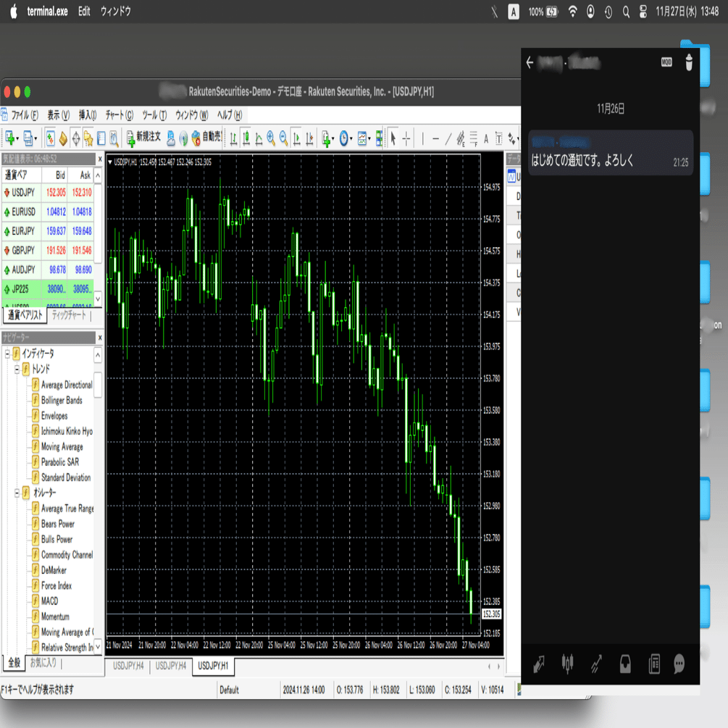The height and width of the screenshot is (728, 728).
Task: Click the trash icon in the chat header
Action: pyautogui.click(x=688, y=63)
